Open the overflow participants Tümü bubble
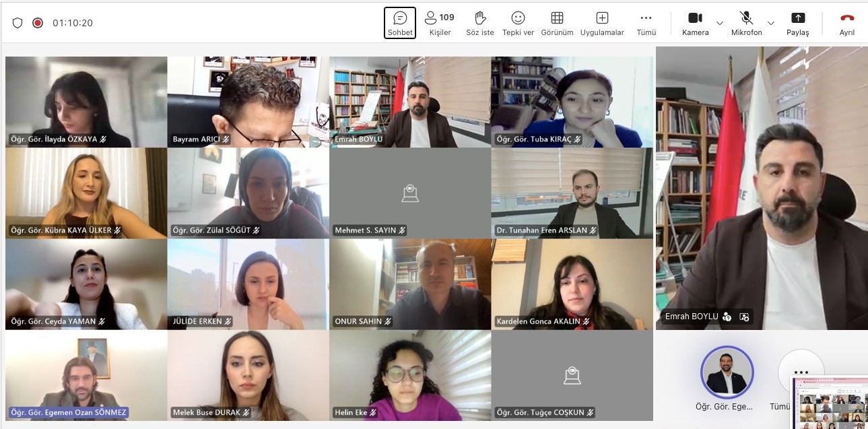The image size is (868, 429). coord(801,372)
